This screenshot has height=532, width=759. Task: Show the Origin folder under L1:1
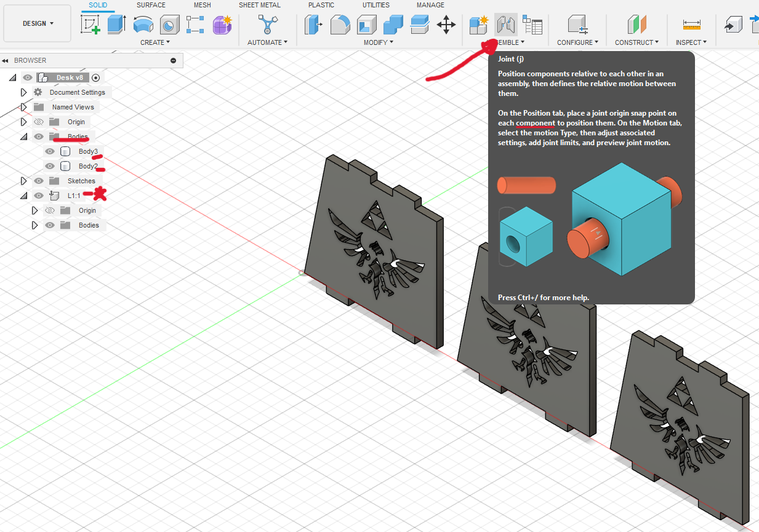[x=50, y=210]
